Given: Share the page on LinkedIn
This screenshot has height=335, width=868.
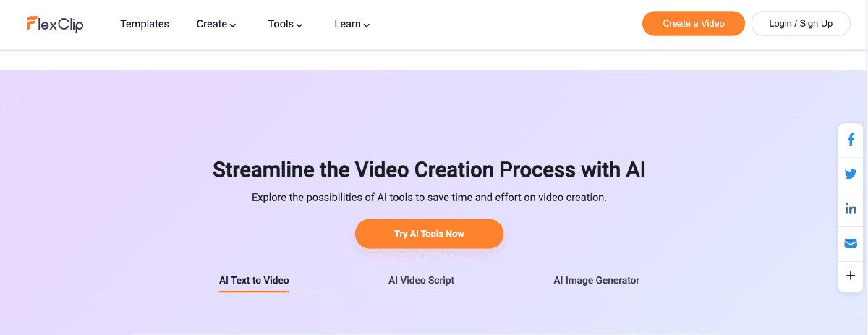Looking at the screenshot, I should 851,209.
